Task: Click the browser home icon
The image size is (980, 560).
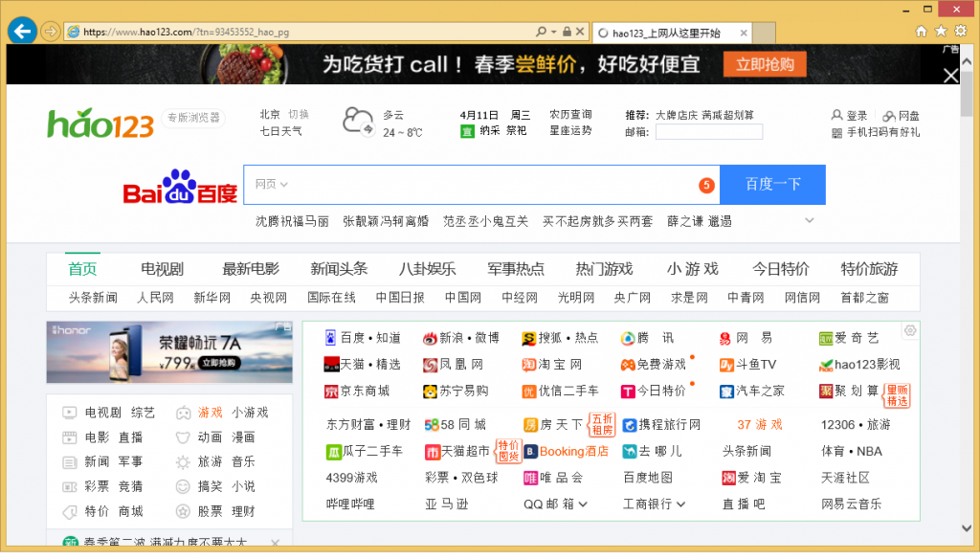Action: pyautogui.click(x=921, y=32)
